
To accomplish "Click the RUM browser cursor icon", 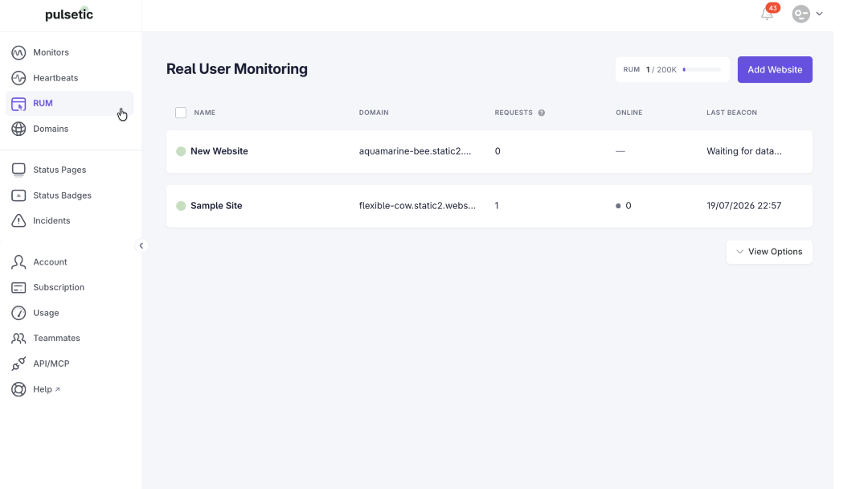I will coord(18,104).
